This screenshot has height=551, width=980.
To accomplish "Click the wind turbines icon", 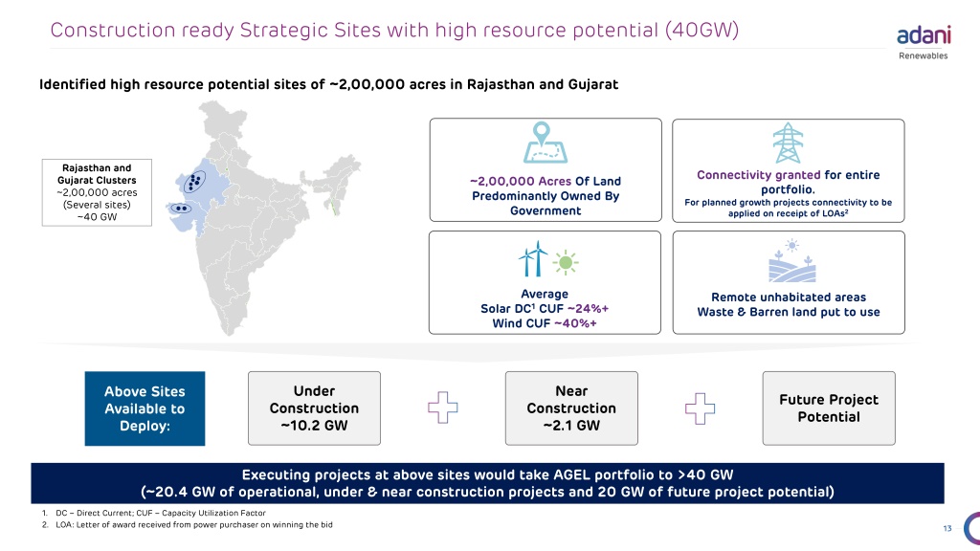I will click(x=532, y=258).
